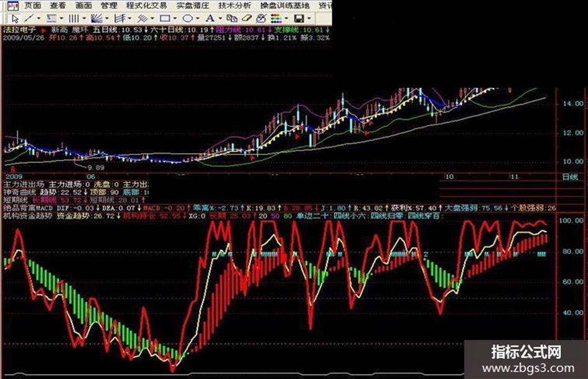The width and height of the screenshot is (588, 379).
Task: Click the red flag marker beside 法拉电子
Action: 45,30
